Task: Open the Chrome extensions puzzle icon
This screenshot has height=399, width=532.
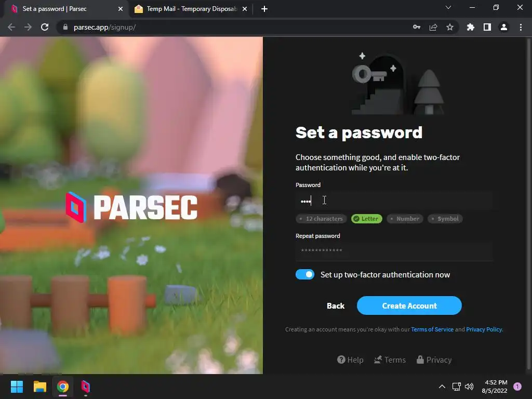Action: 471,27
